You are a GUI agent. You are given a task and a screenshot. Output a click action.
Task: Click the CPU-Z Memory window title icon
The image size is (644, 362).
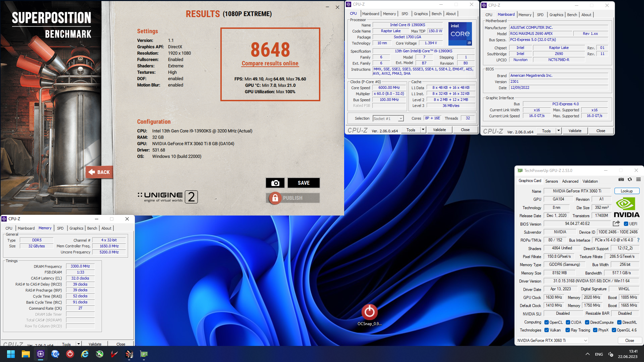(x=4, y=219)
